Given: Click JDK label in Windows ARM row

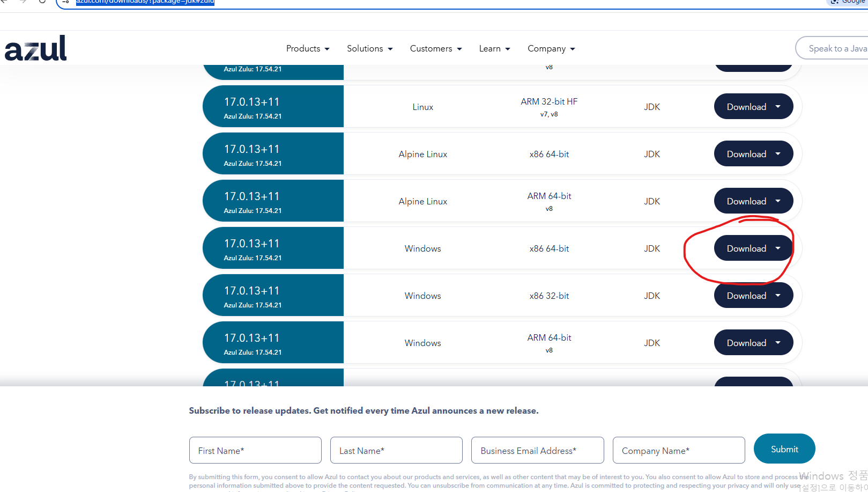Looking at the screenshot, I should pyautogui.click(x=652, y=343).
